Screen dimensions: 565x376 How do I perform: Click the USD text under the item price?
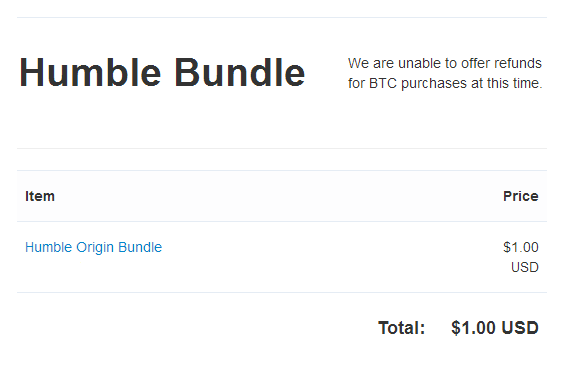coord(525,267)
